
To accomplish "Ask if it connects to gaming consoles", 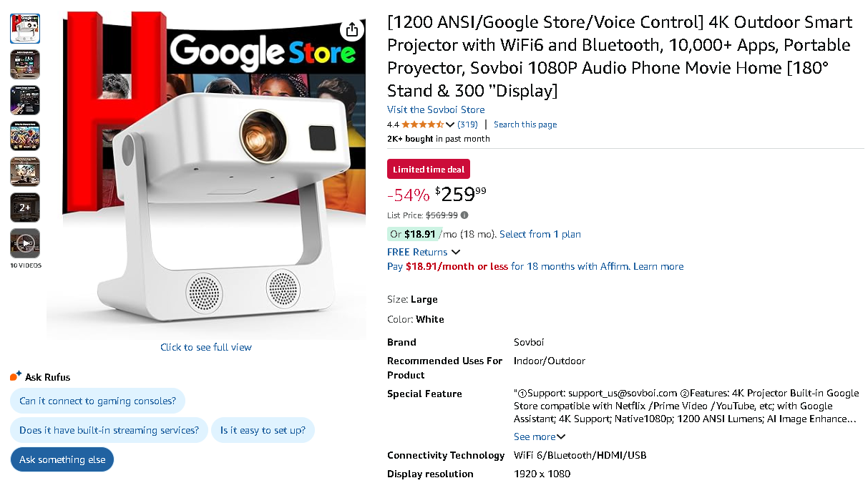I will pyautogui.click(x=97, y=401).
